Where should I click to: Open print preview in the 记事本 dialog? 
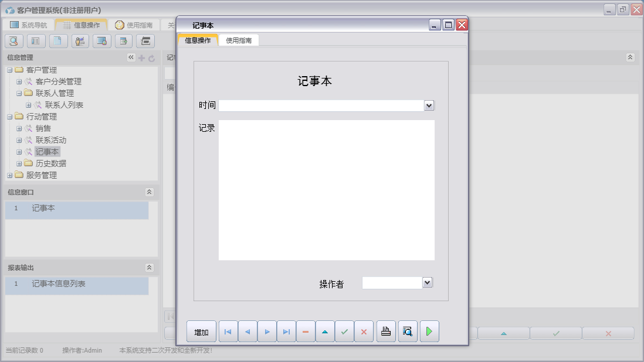(407, 331)
